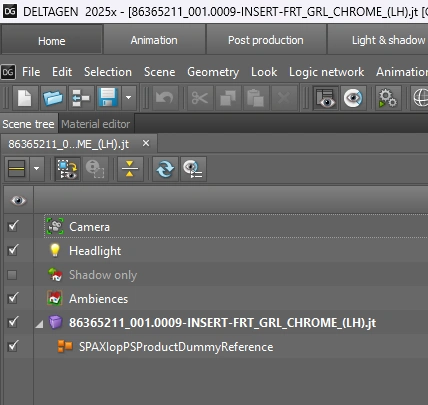This screenshot has width=428, height=405.
Task: Click the tree layout split view button
Action: [17, 169]
